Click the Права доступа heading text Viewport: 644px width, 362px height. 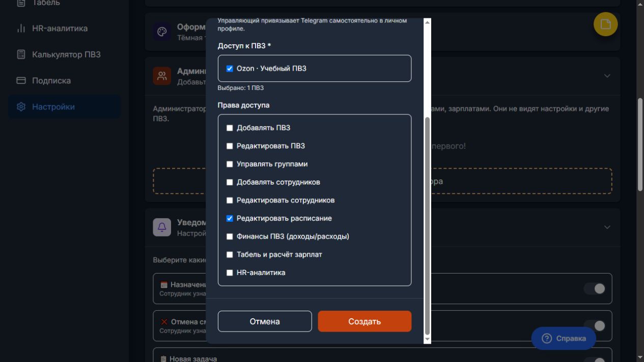tap(243, 105)
